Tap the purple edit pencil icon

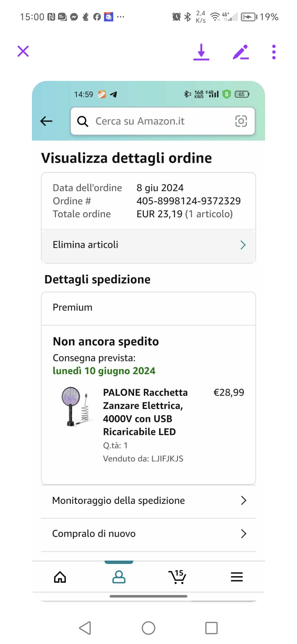241,52
